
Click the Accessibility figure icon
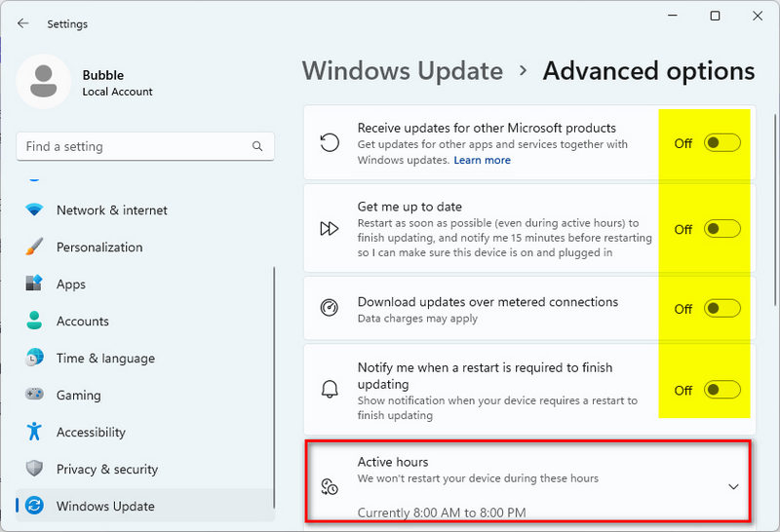point(34,431)
